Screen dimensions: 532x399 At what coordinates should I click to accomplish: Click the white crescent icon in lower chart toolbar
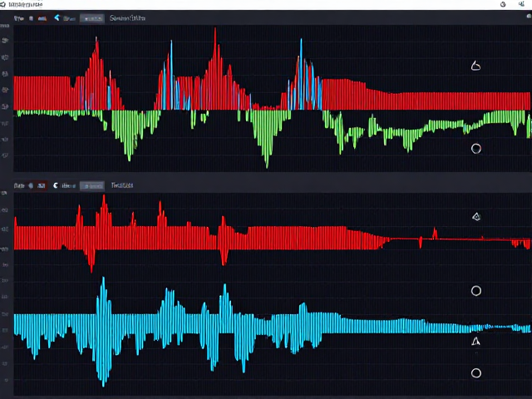pyautogui.click(x=56, y=185)
